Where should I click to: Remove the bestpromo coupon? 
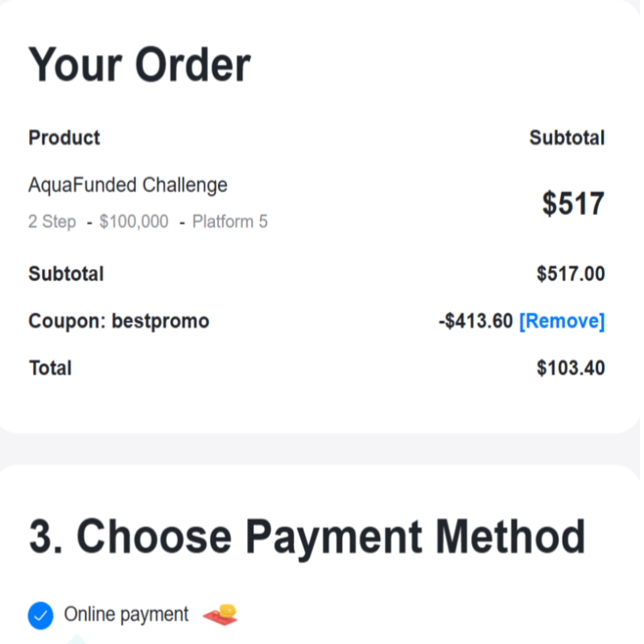pos(562,320)
